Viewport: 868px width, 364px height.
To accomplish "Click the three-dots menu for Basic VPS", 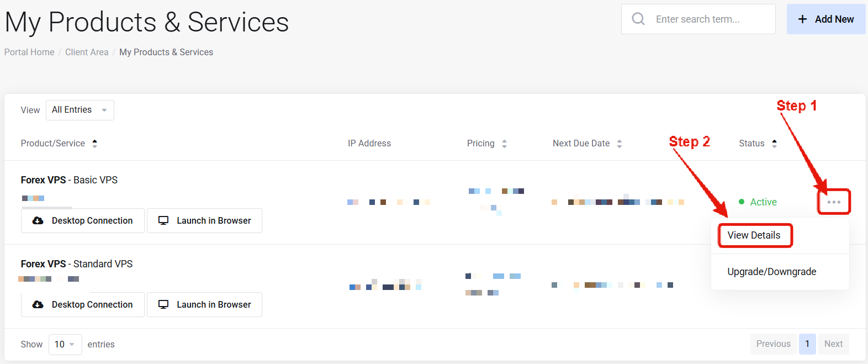I will 834,202.
